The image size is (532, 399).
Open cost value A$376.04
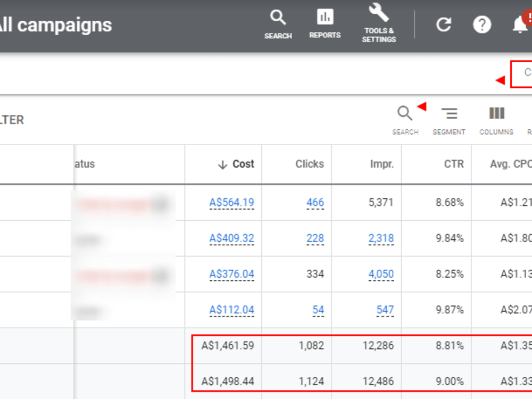pos(232,274)
